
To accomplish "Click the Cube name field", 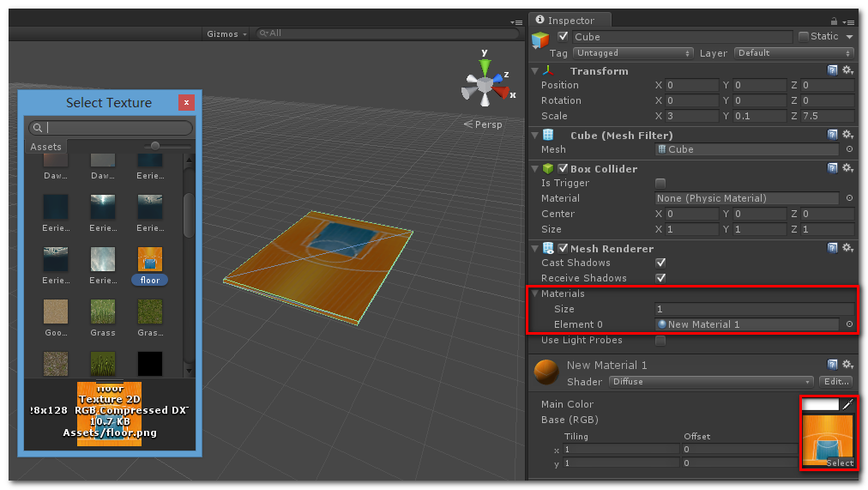I will [x=682, y=37].
